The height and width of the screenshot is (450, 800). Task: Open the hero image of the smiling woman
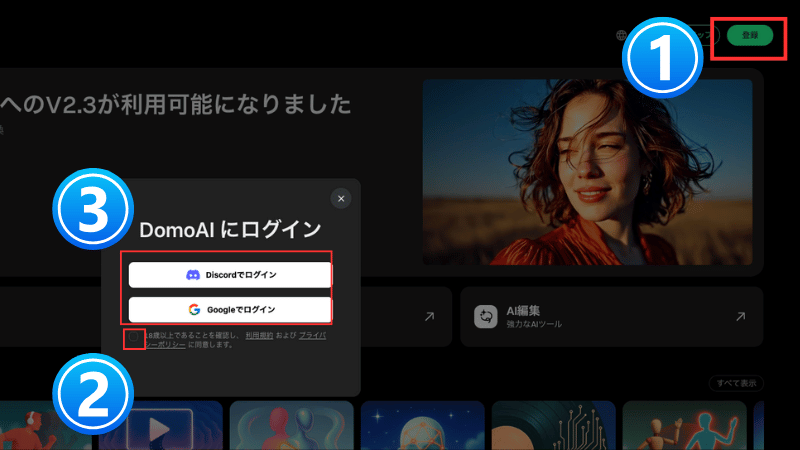tap(587, 172)
